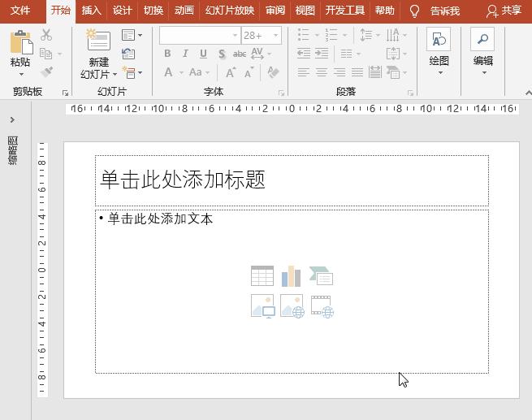532x420 pixels.
Task: Open the font size dropdown arrow
Action: [276, 35]
